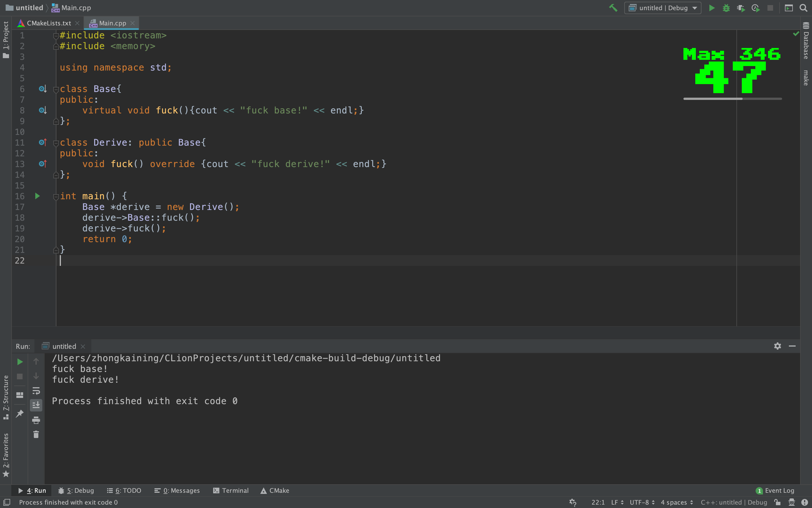Viewport: 812px width, 508px height.
Task: Open the Project tool window stripe
Action: tap(6, 40)
